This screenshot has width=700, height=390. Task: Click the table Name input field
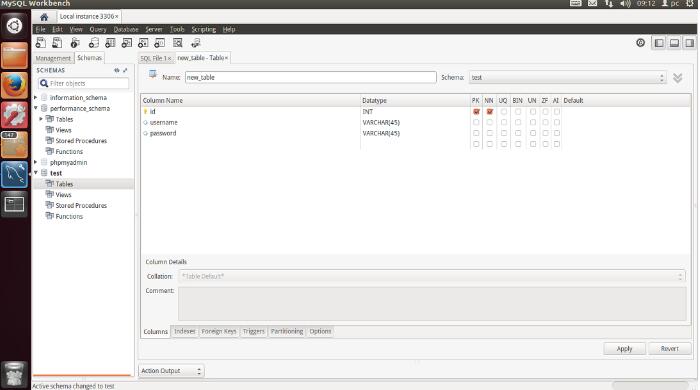pos(310,77)
